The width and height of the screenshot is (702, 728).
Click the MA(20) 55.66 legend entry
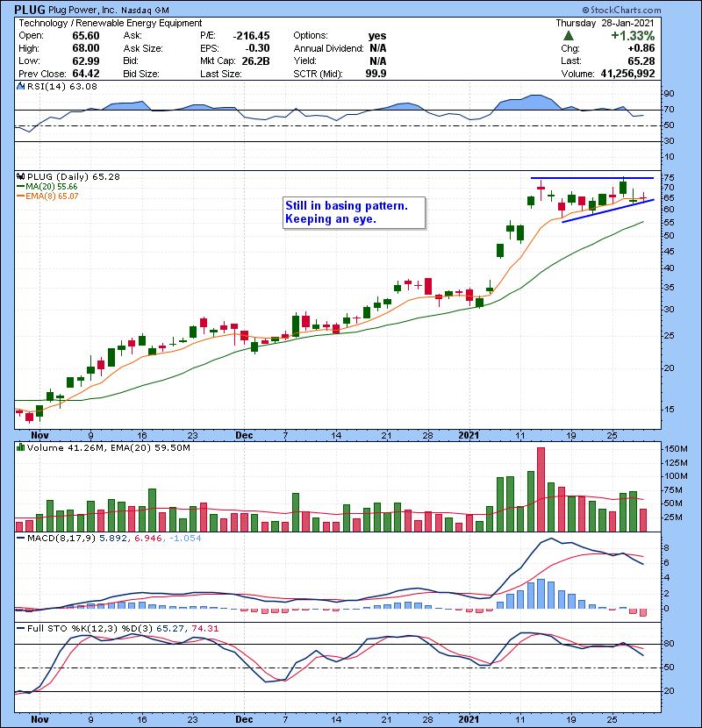(x=47, y=187)
